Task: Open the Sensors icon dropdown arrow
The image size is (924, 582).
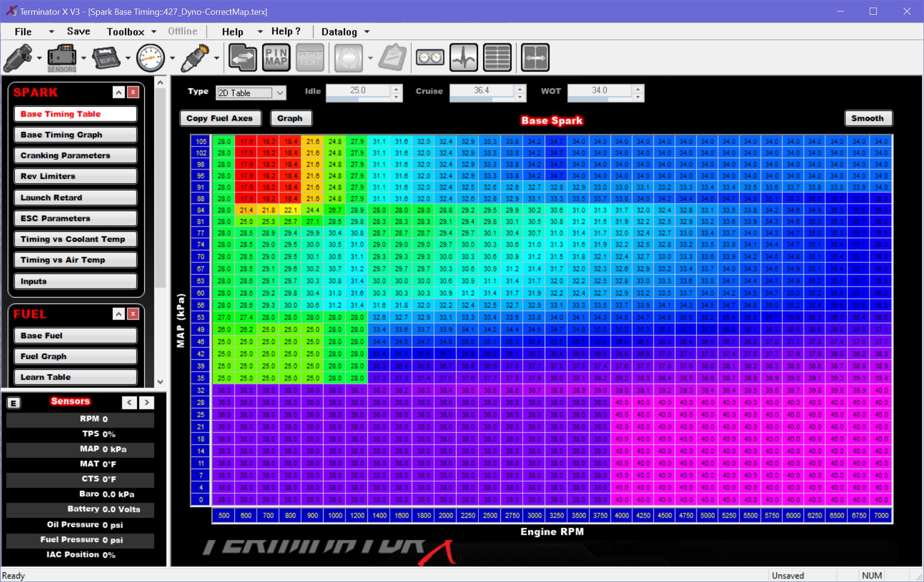Action: [x=83, y=58]
